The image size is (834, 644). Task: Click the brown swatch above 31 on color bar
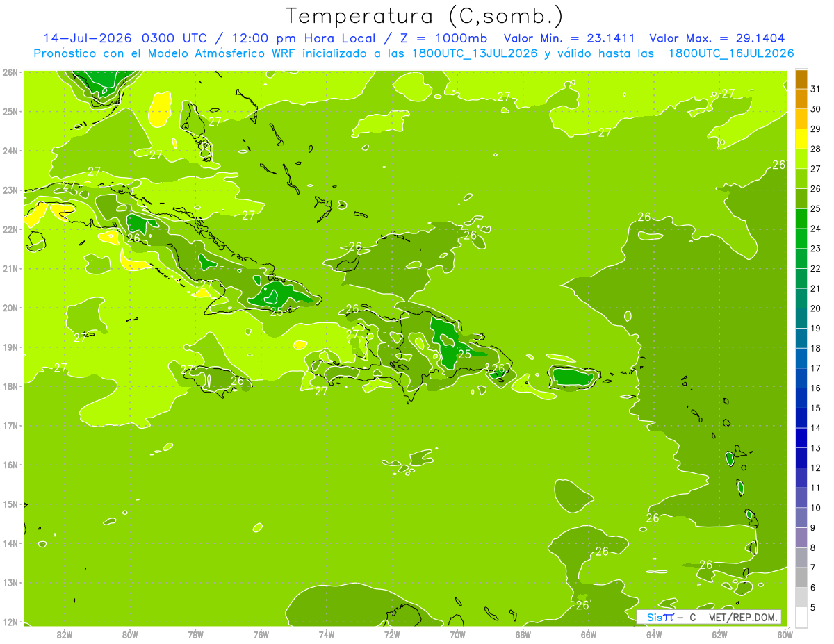(x=801, y=79)
